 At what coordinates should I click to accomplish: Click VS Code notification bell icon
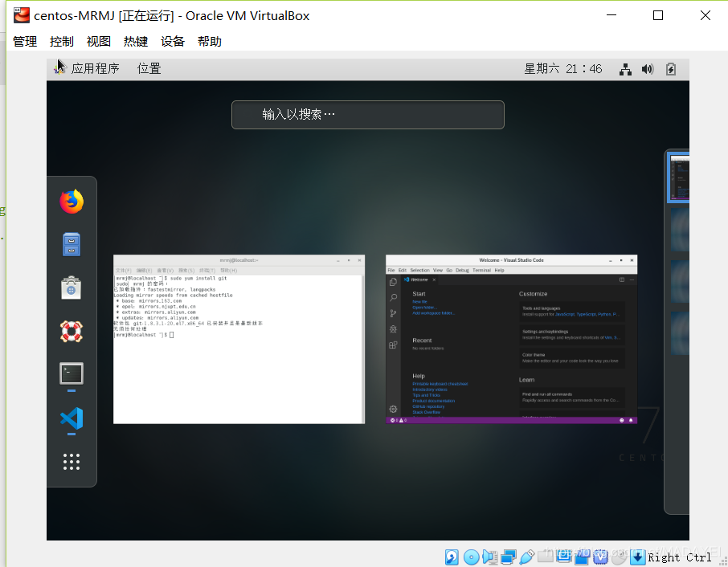(x=631, y=420)
